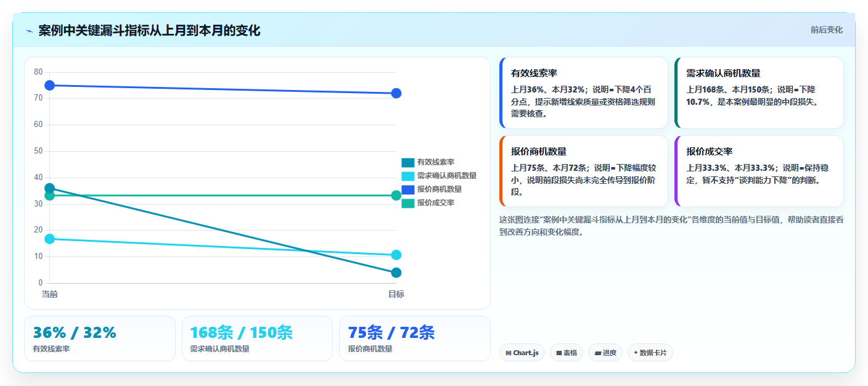Click the chart description paragraph text
This screenshot has width=868, height=386.
click(x=671, y=226)
